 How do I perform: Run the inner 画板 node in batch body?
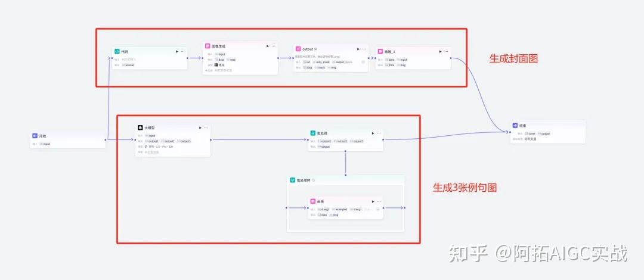tap(373, 201)
